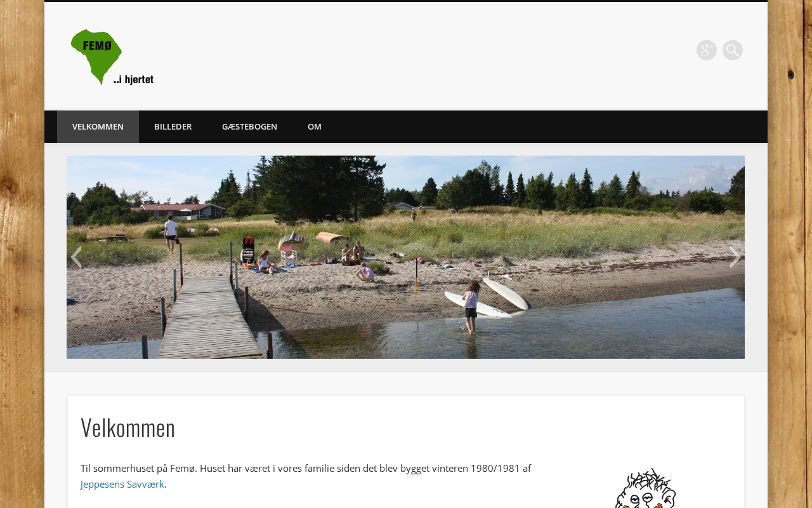The height and width of the screenshot is (508, 812).
Task: Select the Velkommen menu item
Action: click(98, 126)
